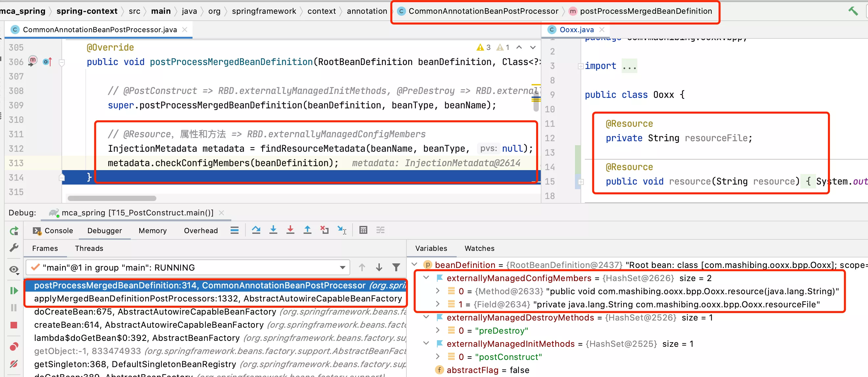The image size is (868, 377).
Task: Switch to the Debugger tab
Action: pyautogui.click(x=104, y=231)
